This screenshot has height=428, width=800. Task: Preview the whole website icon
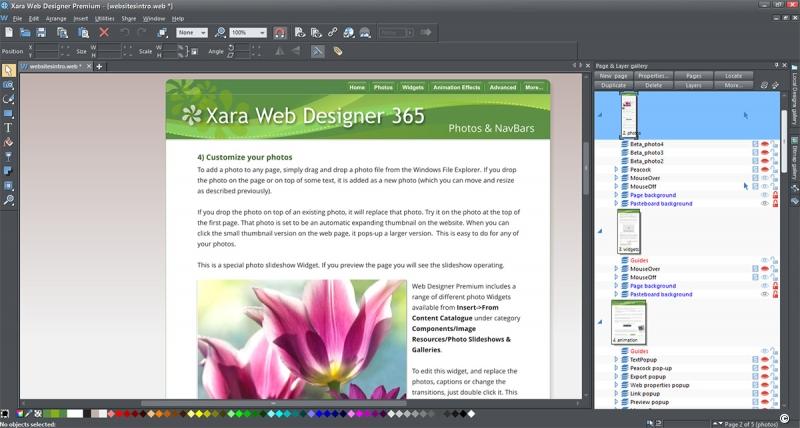(x=316, y=33)
